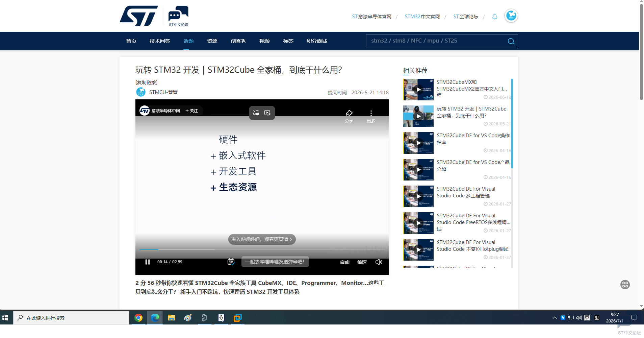Pause the video playback
The image size is (644, 338).
148,262
